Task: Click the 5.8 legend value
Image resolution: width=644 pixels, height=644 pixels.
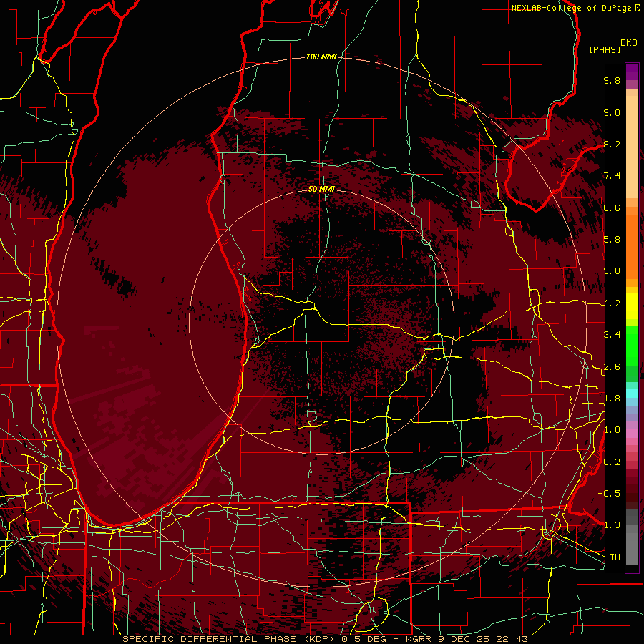Action: tap(612, 240)
